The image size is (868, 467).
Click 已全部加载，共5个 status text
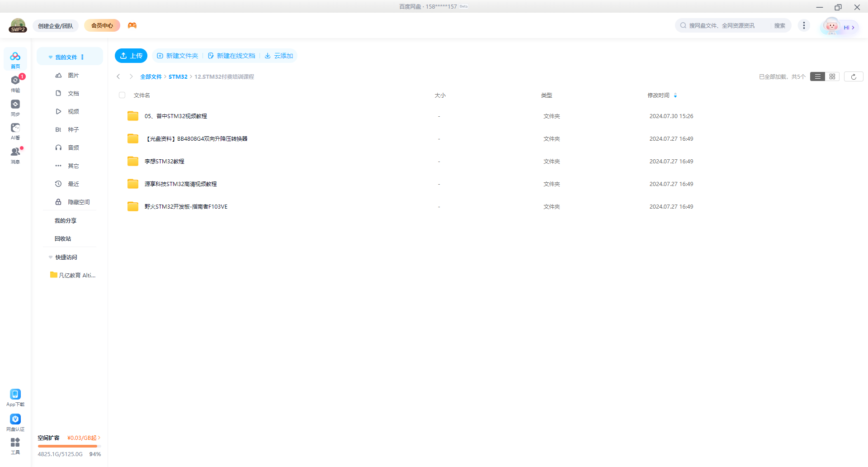[782, 76]
